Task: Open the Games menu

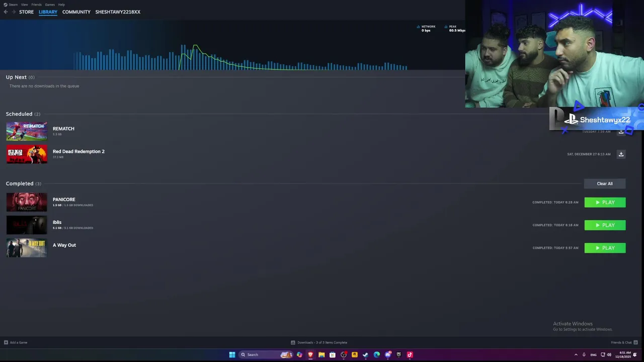Action: click(x=50, y=5)
